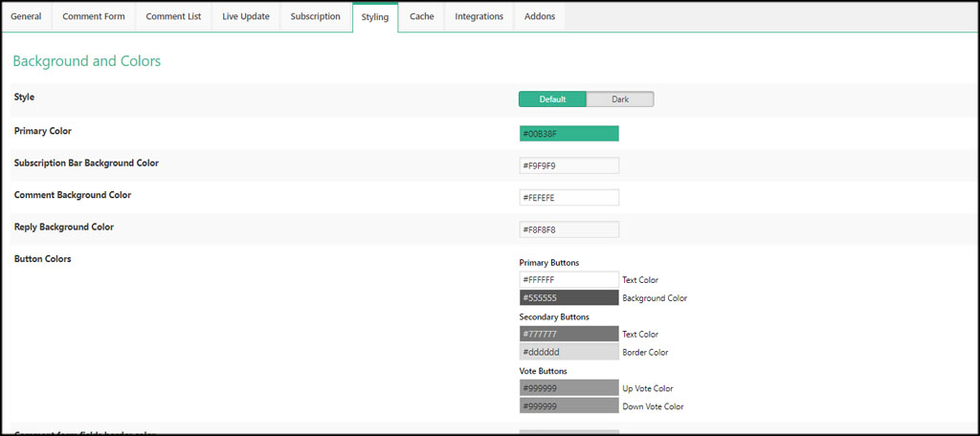The image size is (980, 436).
Task: Pick Primary Buttons background color #555555
Action: click(x=568, y=297)
